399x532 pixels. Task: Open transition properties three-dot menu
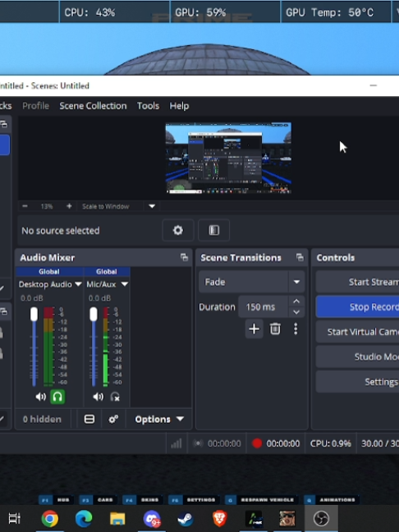[x=296, y=328]
